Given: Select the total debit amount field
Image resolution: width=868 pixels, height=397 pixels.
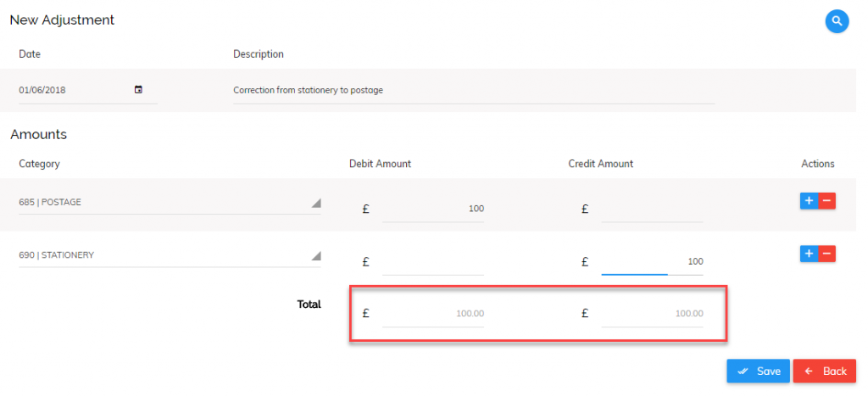Looking at the screenshot, I should (433, 314).
